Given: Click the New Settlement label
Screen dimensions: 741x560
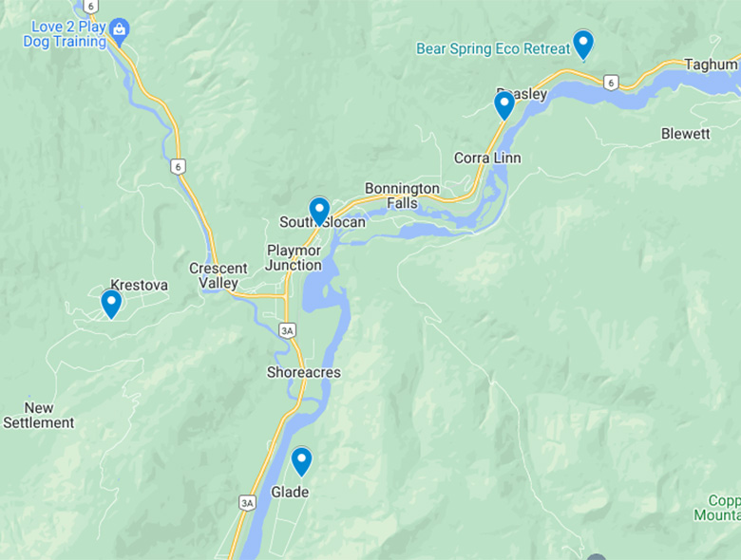Looking at the screenshot, I should click(39, 415).
